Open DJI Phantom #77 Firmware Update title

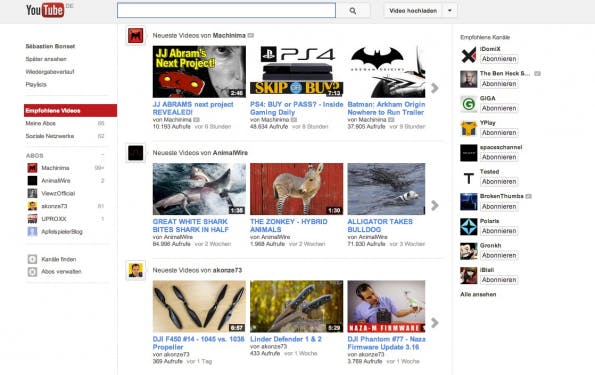(386, 343)
